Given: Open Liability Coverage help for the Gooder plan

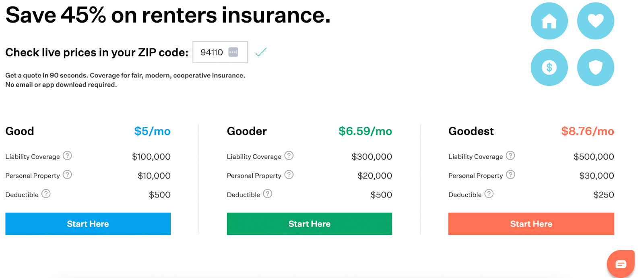Looking at the screenshot, I should coord(289,156).
